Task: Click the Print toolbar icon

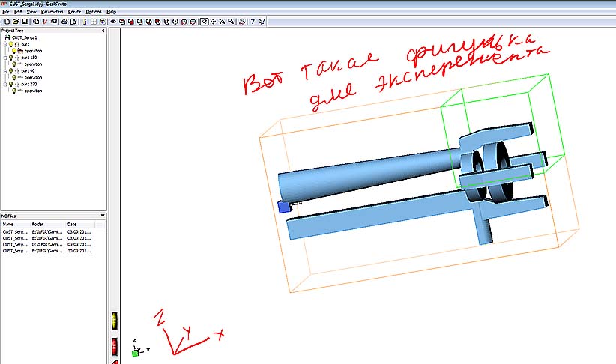Action: point(64,22)
